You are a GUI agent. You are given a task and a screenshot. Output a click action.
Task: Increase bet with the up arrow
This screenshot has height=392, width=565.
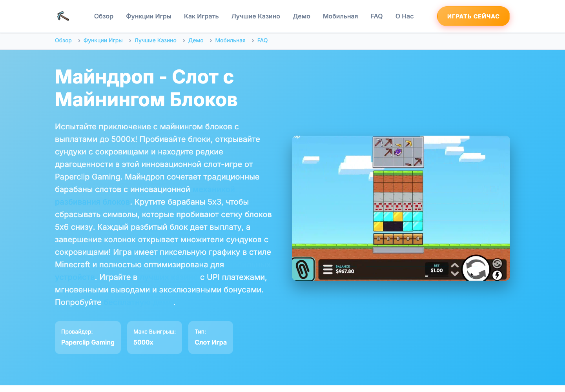pyautogui.click(x=455, y=265)
